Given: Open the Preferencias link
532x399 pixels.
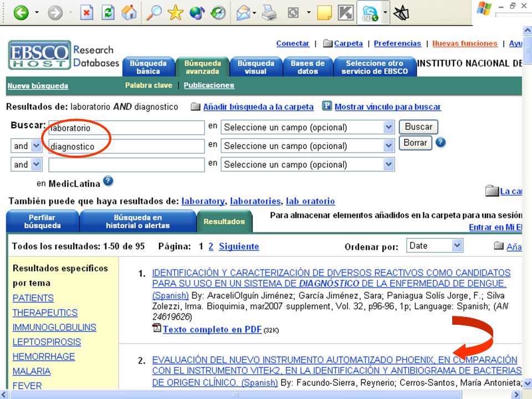Looking at the screenshot, I should coord(397,43).
